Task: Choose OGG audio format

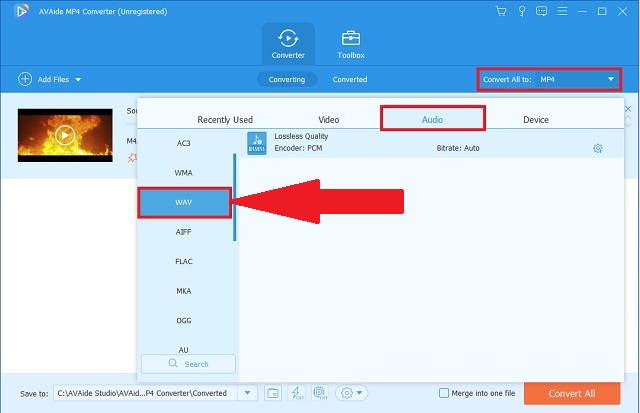Action: 184,320
